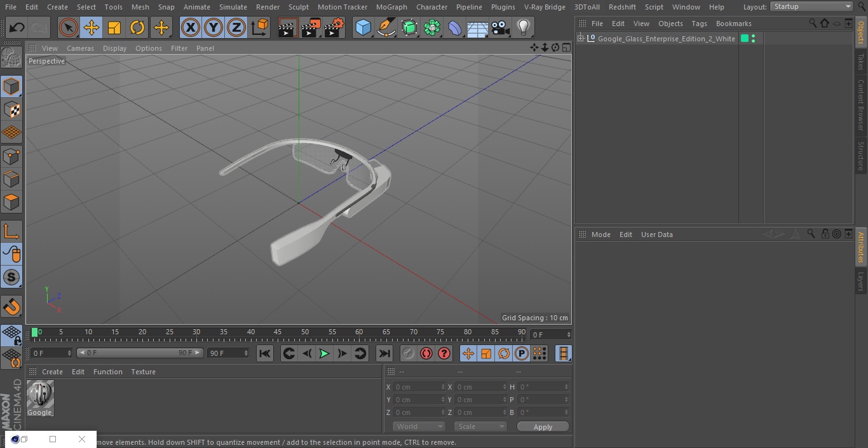Select the Move tool
The image size is (868, 448).
(x=92, y=27)
